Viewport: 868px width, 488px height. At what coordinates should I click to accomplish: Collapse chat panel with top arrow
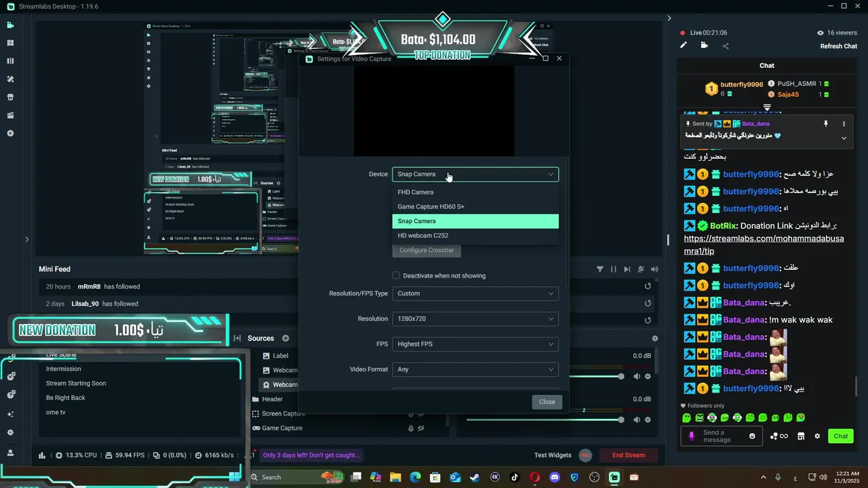669,18
